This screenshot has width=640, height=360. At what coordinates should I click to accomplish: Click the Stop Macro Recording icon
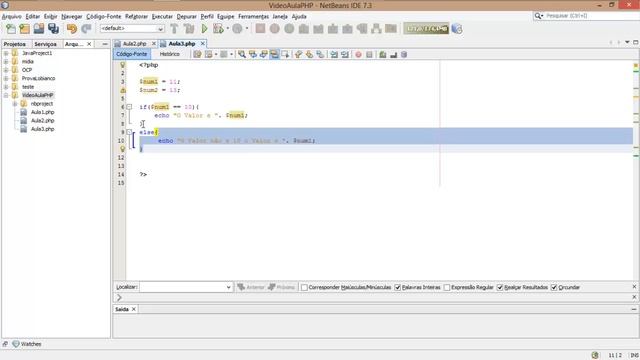pos(369,54)
